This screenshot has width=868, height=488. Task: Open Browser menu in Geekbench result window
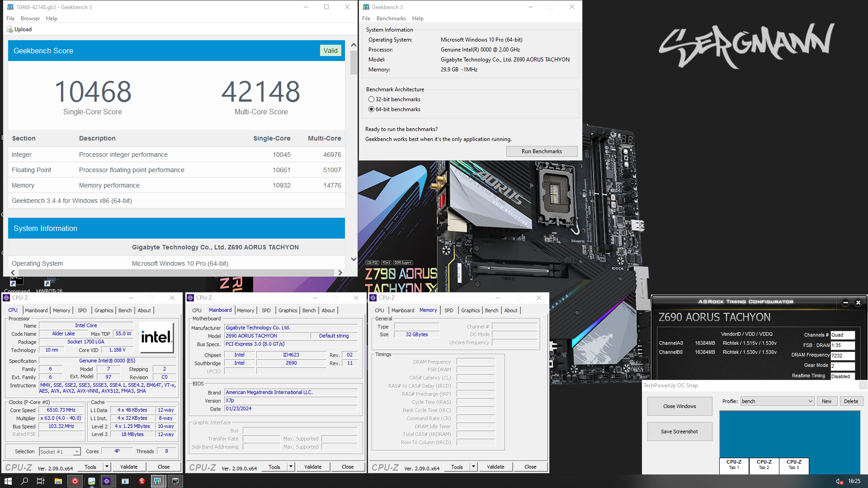coord(30,19)
